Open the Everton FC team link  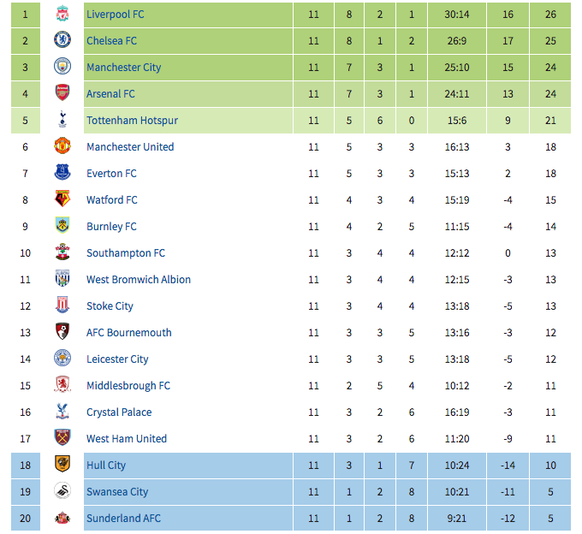(x=111, y=173)
